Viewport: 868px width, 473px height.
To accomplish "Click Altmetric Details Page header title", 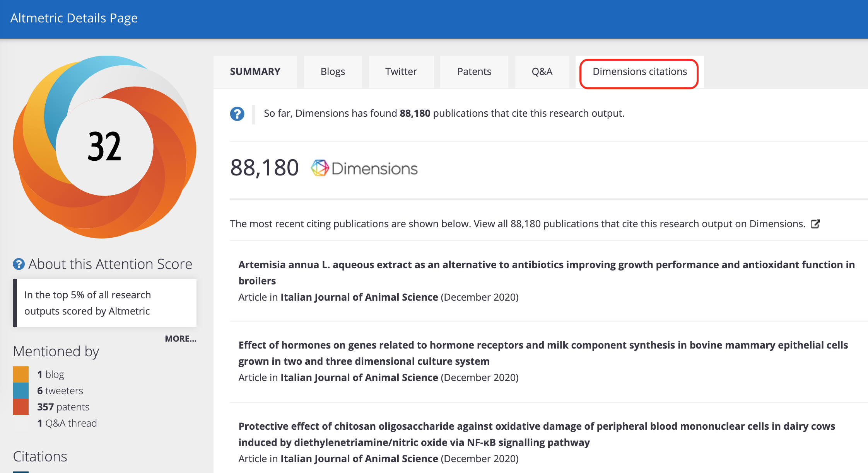I will 74,18.
